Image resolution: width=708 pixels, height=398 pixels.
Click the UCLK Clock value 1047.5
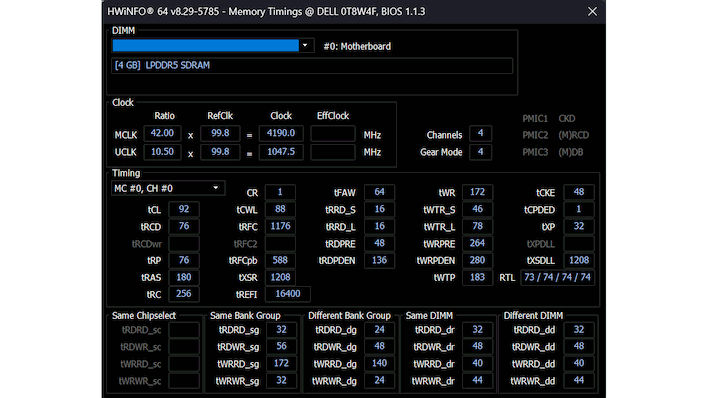click(281, 152)
